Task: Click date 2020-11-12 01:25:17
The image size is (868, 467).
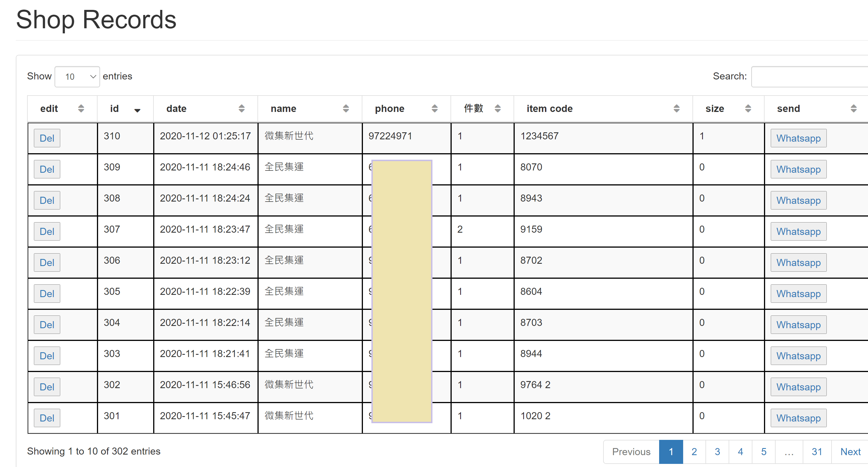Action: pyautogui.click(x=205, y=136)
